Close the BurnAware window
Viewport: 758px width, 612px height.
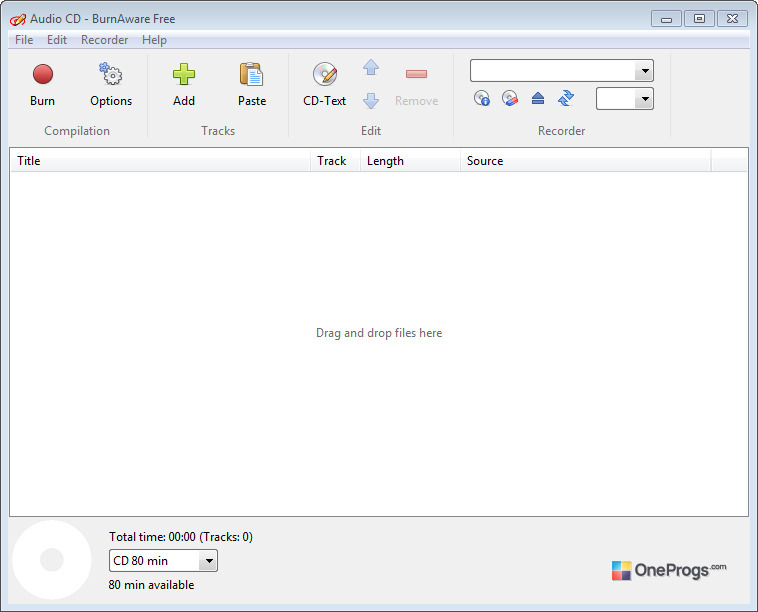(732, 19)
